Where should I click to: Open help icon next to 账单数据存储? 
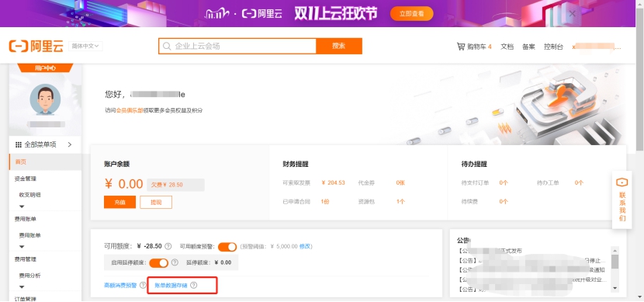pyautogui.click(x=193, y=285)
